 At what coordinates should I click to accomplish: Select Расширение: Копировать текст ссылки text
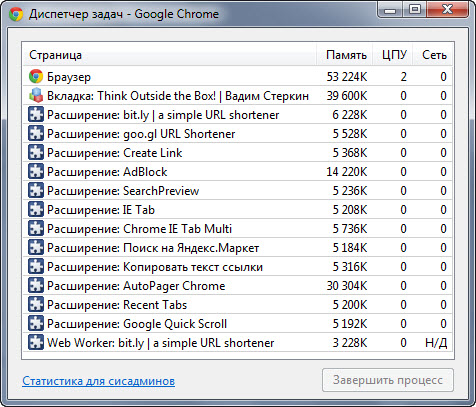(x=155, y=267)
